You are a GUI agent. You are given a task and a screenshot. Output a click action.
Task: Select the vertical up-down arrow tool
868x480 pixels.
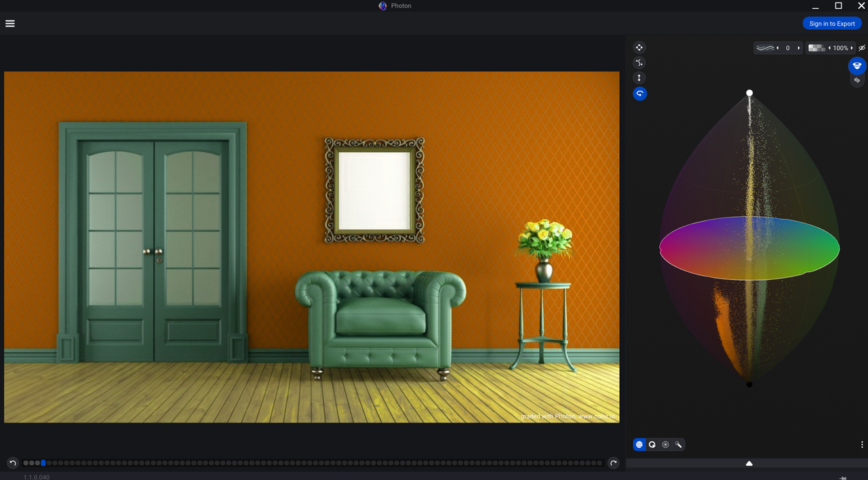tap(639, 78)
